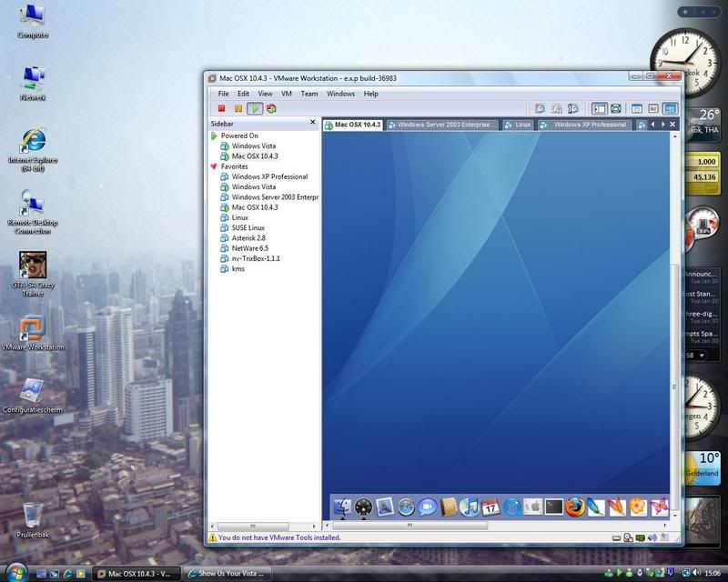Click the Revert to snapshot toolbar icon

tap(556, 108)
